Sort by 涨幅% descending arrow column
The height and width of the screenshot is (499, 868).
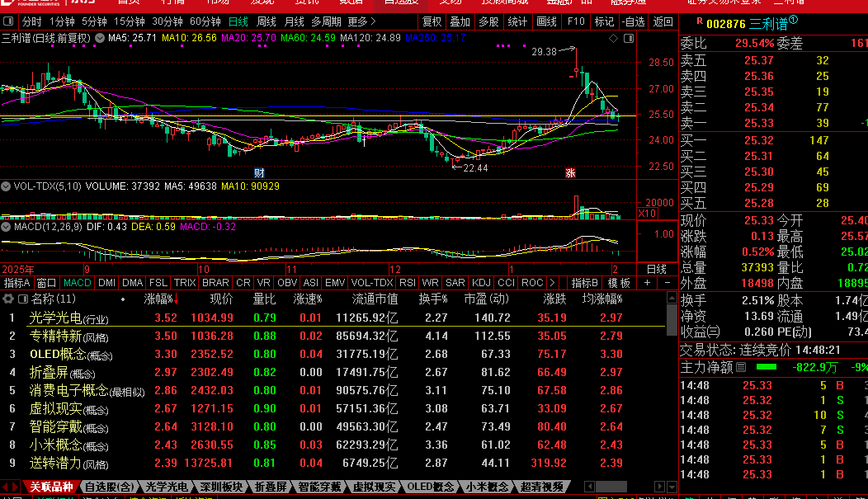pyautogui.click(x=161, y=299)
